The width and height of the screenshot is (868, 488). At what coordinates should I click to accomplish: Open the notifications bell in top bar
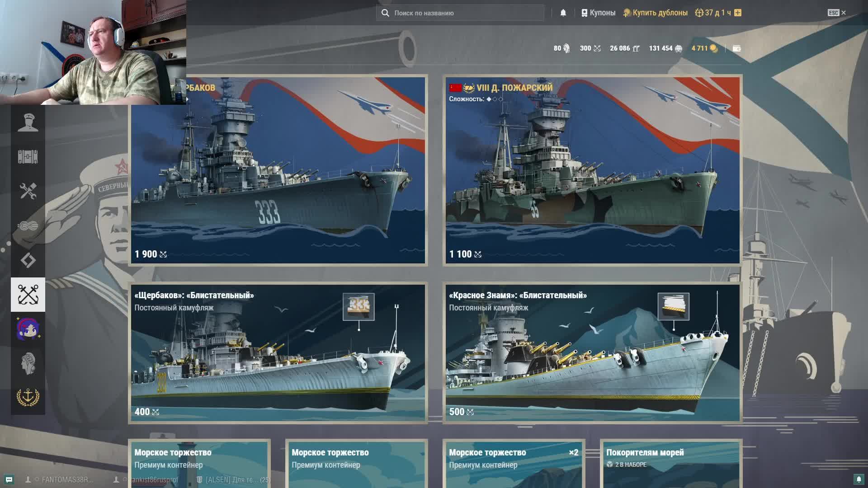(563, 13)
